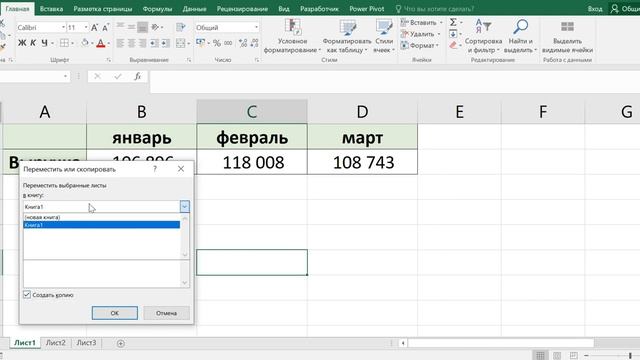Click the decrease indent icon
The width and height of the screenshot is (640, 360).
[154, 43]
